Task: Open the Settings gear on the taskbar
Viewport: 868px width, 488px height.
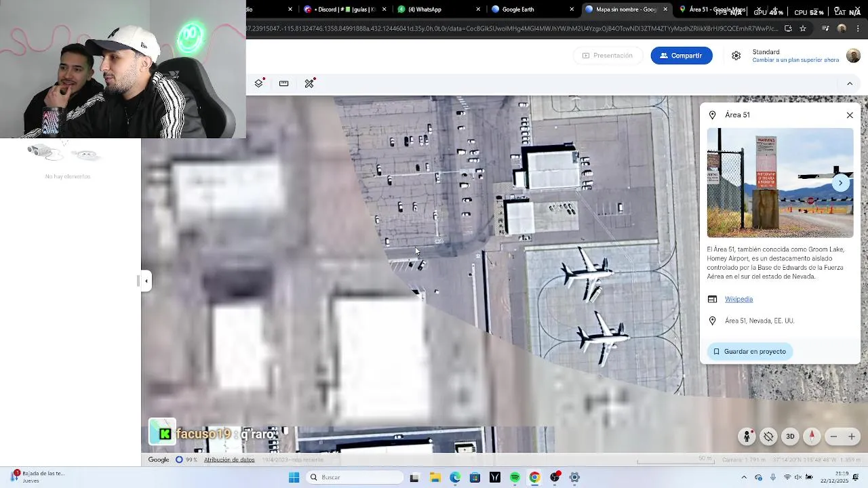Action: (x=574, y=477)
